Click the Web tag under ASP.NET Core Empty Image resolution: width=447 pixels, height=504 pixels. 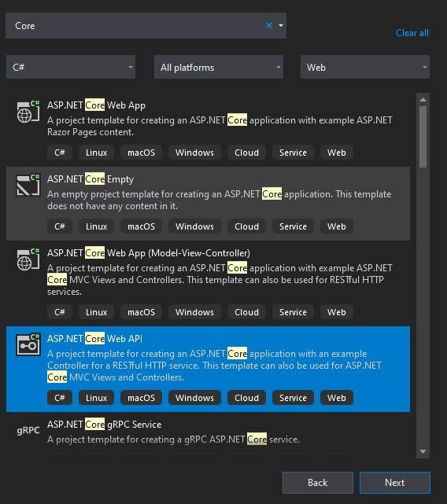coord(337,226)
